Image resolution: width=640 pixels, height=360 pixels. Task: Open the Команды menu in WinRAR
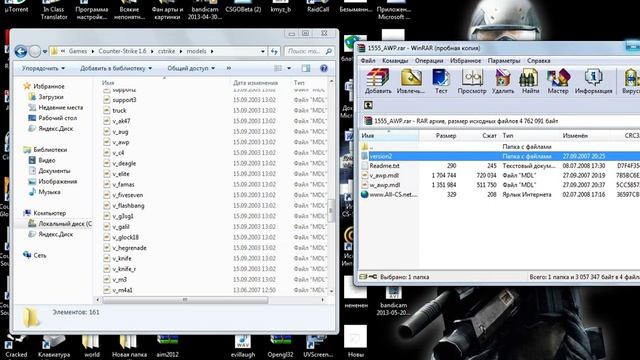(395, 60)
